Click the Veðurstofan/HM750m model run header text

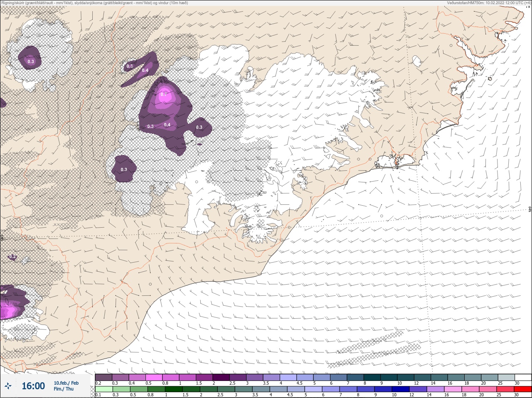pyautogui.click(x=488, y=3)
